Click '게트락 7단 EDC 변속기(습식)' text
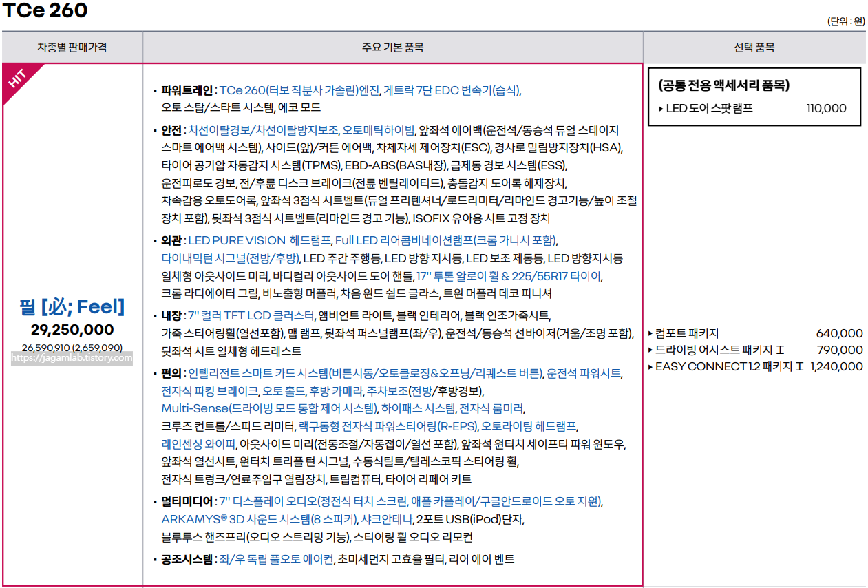 pos(452,91)
